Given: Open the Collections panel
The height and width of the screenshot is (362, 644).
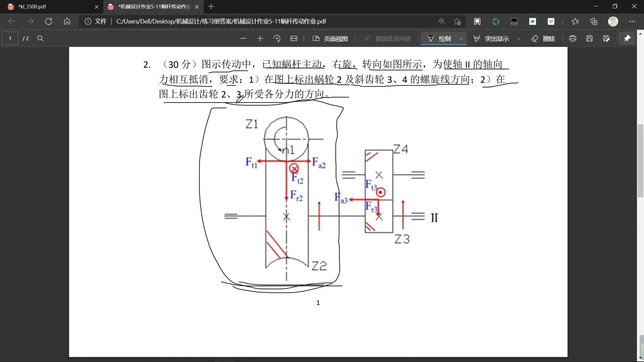Looking at the screenshot, I should click(x=594, y=21).
